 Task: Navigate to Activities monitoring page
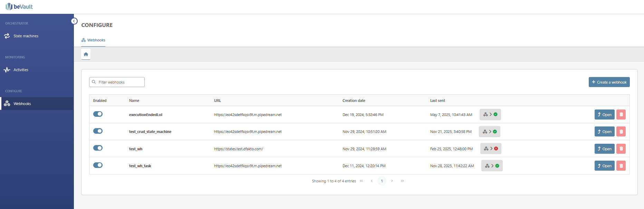21,70
